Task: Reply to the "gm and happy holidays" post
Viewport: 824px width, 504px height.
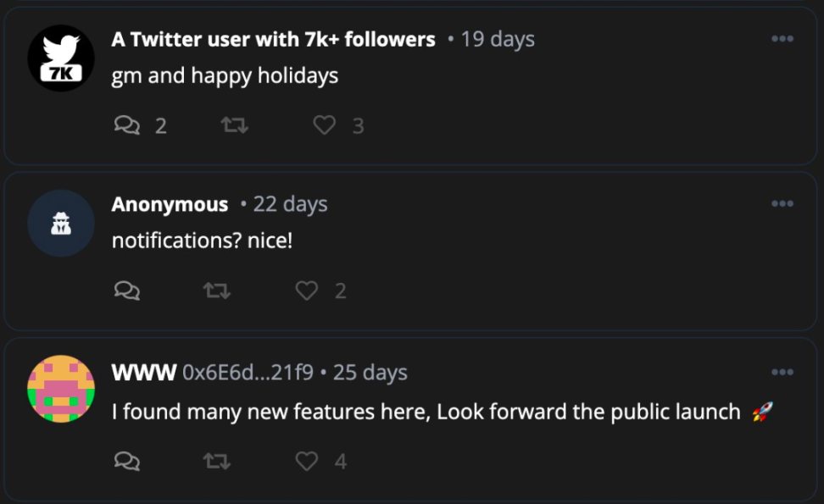Action: pyautogui.click(x=127, y=125)
